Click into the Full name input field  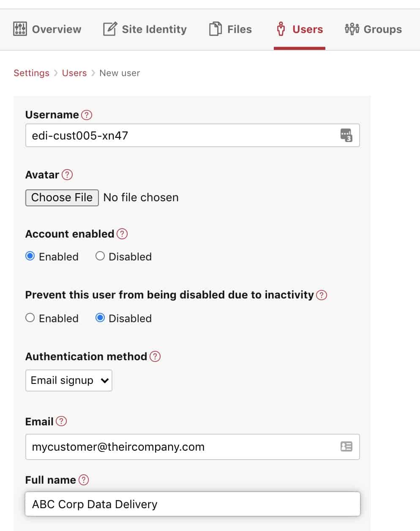pos(193,504)
